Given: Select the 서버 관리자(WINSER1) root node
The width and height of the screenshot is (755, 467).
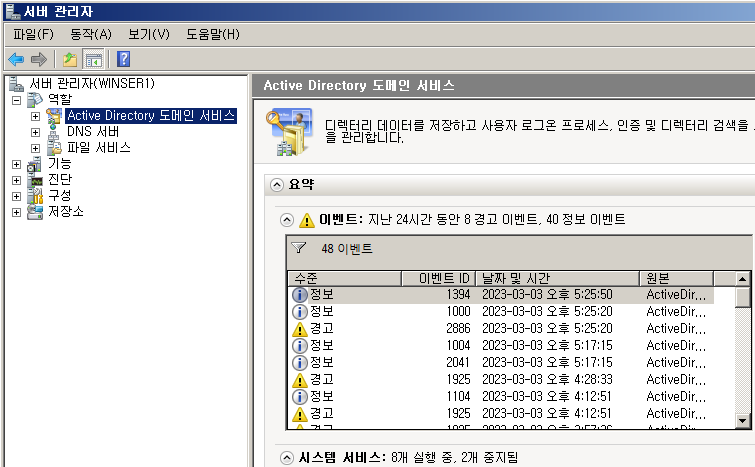Looking at the screenshot, I should [x=92, y=84].
